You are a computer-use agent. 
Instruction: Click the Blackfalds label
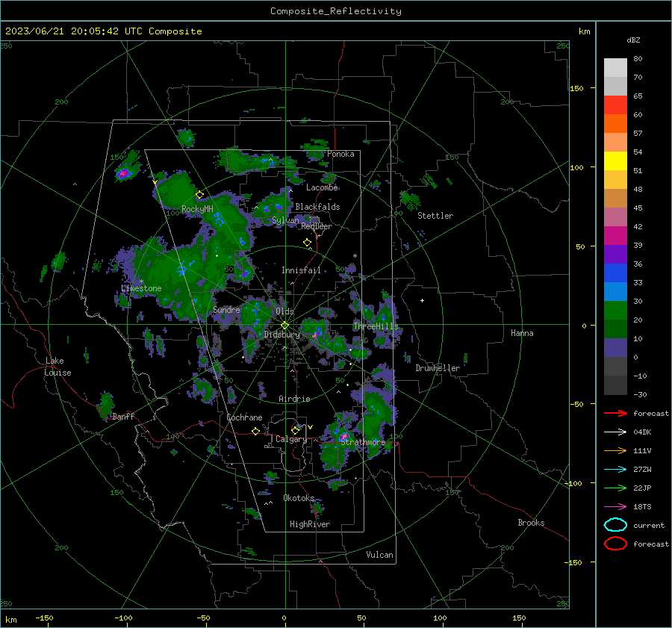coord(317,207)
